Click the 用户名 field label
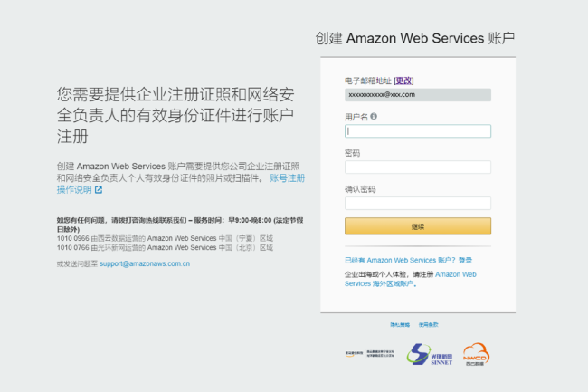This screenshot has height=392, width=588. click(x=356, y=117)
